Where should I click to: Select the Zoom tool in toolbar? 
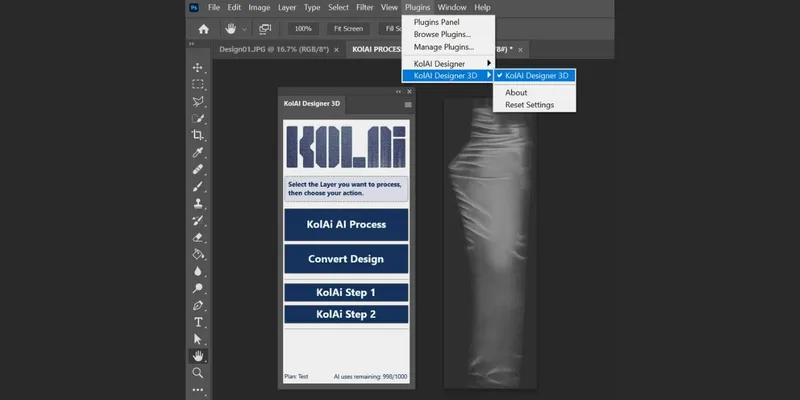point(198,373)
